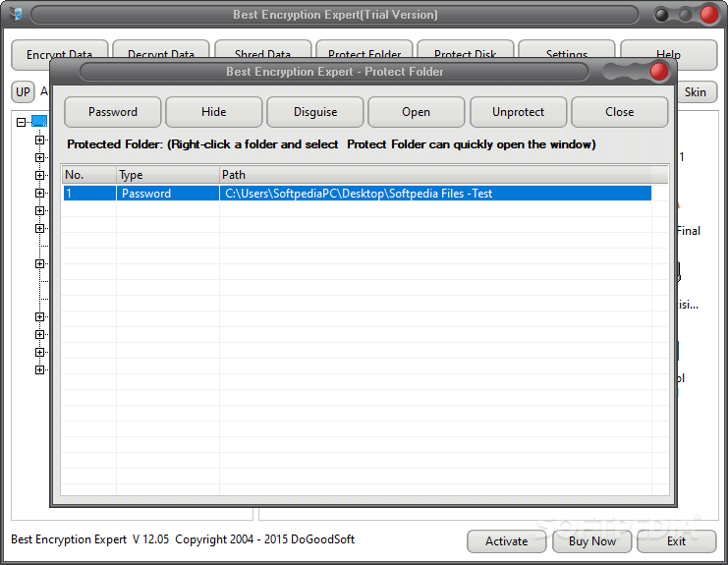Select row type cell reading Password

point(168,194)
